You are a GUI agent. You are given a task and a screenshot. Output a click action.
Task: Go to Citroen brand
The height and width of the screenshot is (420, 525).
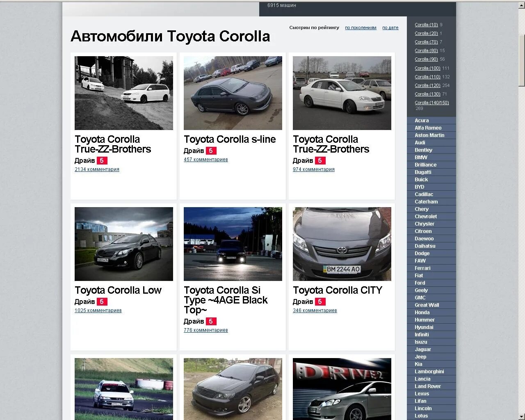[423, 231]
